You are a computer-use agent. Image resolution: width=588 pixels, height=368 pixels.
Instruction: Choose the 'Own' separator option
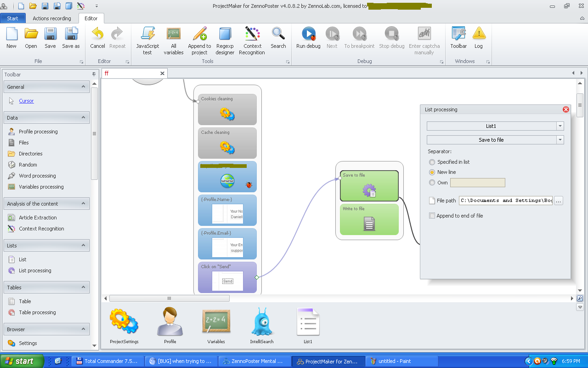coord(432,183)
